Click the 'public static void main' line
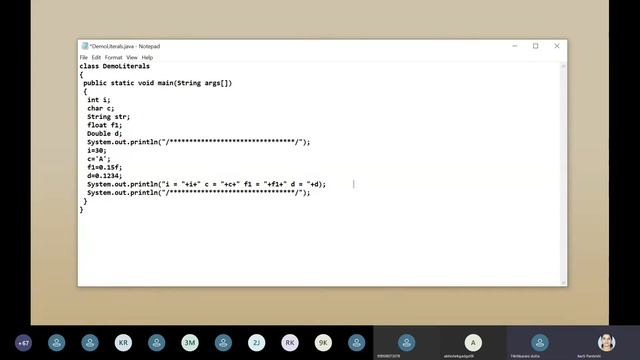Viewport: 640px width, 360px height. [158, 83]
